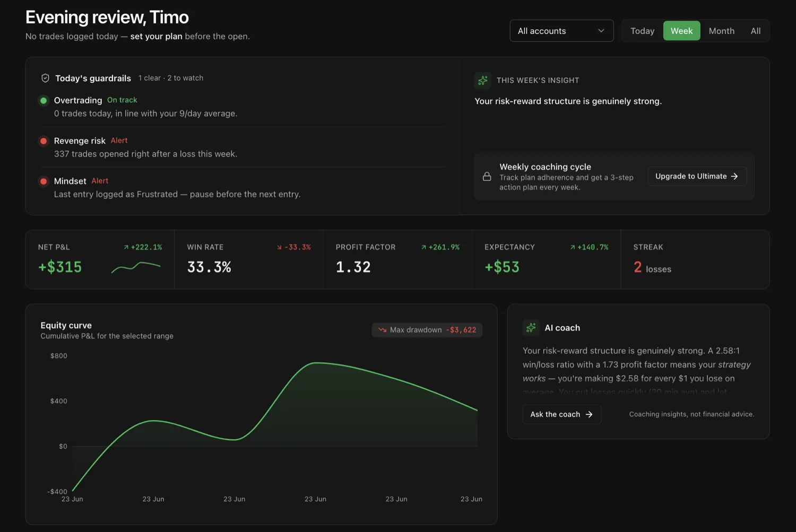
Task: Click the Net P&L +222.1% change indicator
Action: 143,247
